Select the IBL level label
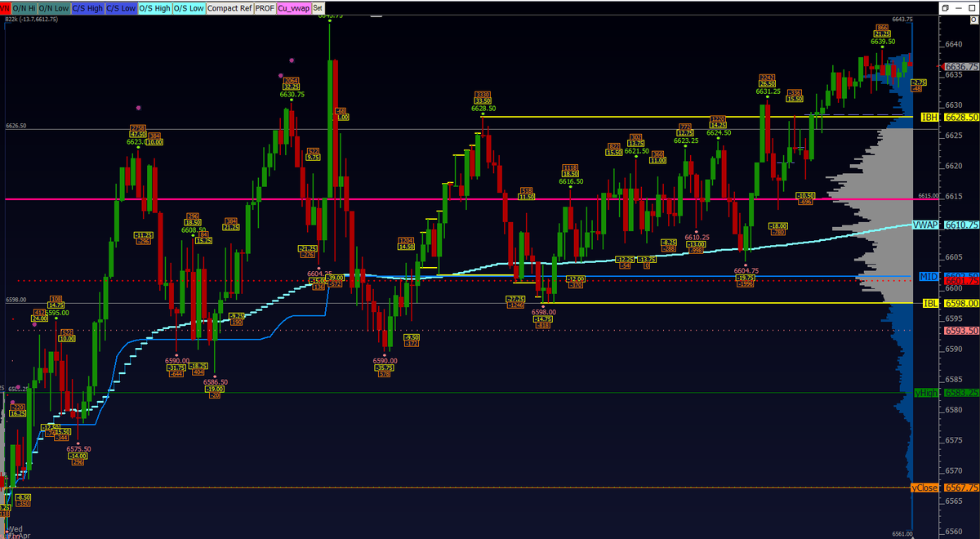The width and height of the screenshot is (980, 539). [930, 303]
